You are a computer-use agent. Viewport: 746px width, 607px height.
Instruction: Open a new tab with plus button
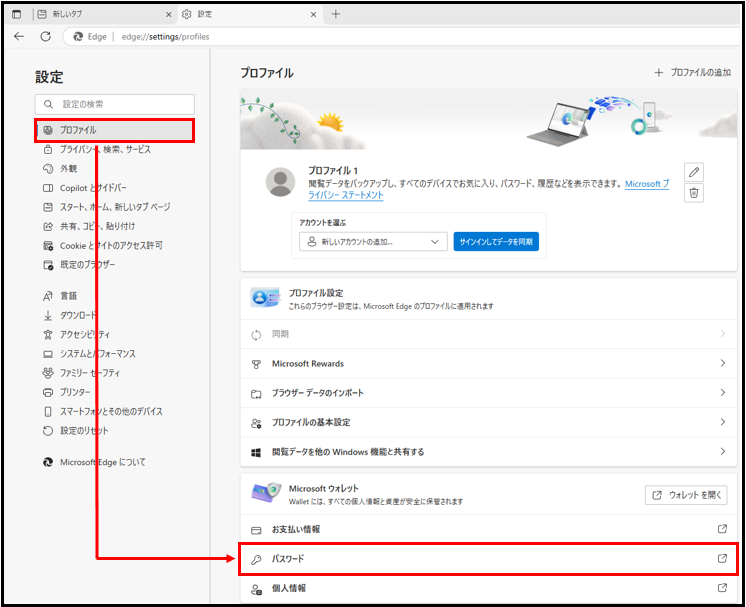[x=336, y=14]
